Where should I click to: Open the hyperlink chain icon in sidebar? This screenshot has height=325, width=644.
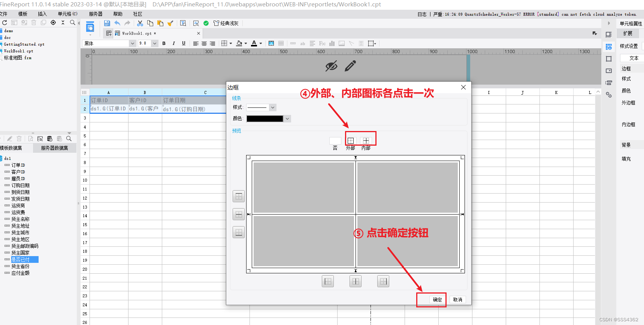coord(609,95)
